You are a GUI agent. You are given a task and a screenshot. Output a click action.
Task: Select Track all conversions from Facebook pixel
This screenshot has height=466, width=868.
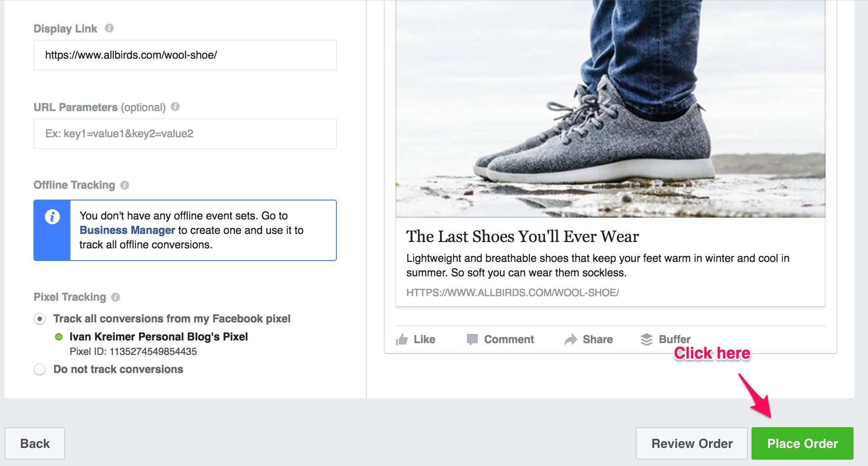point(40,319)
